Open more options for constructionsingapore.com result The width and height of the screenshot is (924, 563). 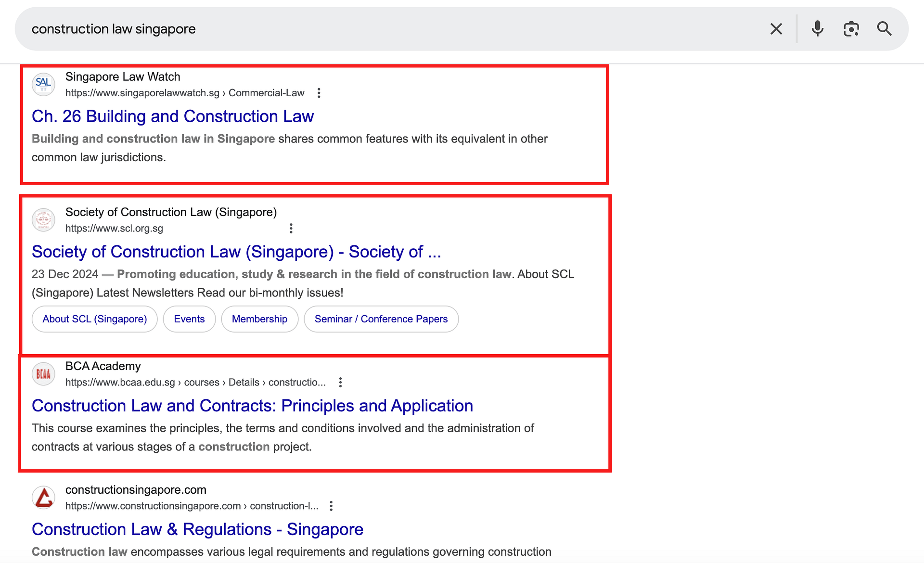pos(331,506)
